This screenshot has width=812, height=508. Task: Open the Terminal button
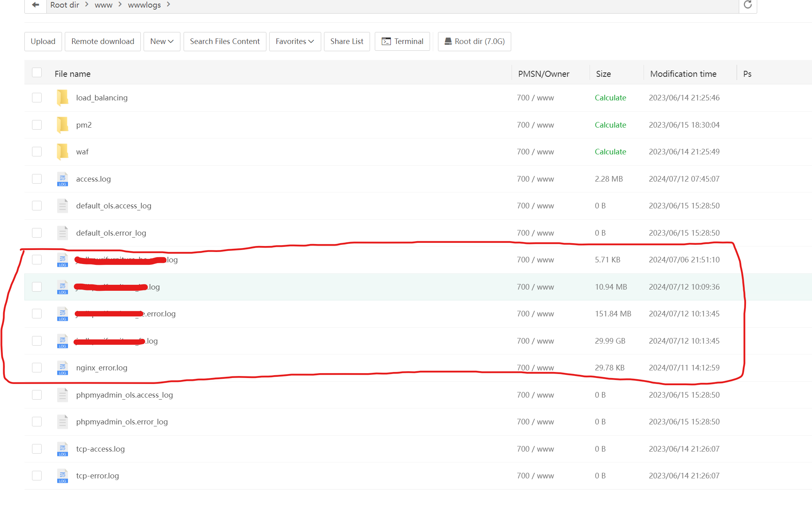402,42
